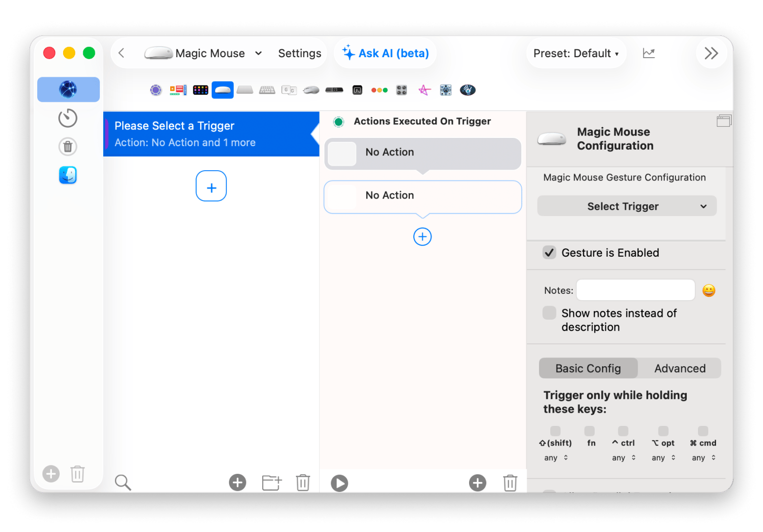Add new trigger with outlined plus button
The image size is (763, 532).
tap(211, 186)
